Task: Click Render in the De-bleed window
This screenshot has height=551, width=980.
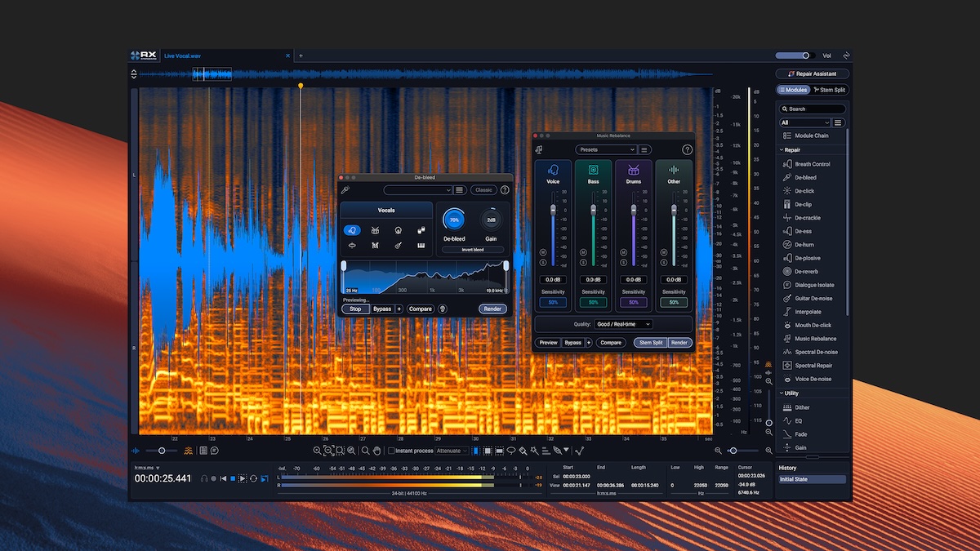Action: pyautogui.click(x=492, y=309)
